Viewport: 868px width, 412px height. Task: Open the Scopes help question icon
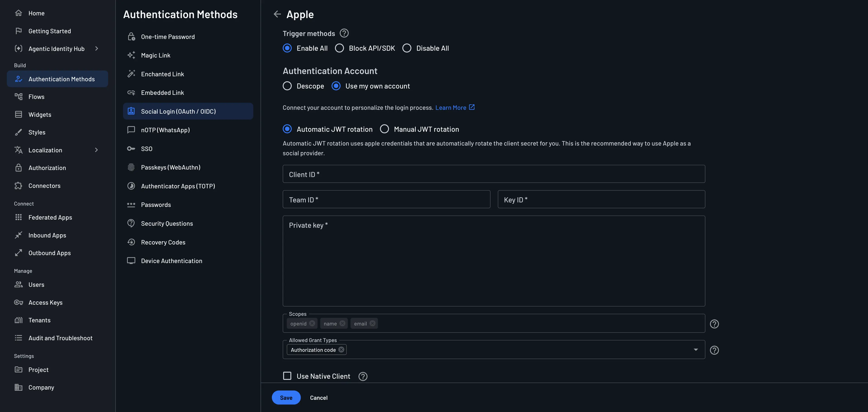point(714,324)
